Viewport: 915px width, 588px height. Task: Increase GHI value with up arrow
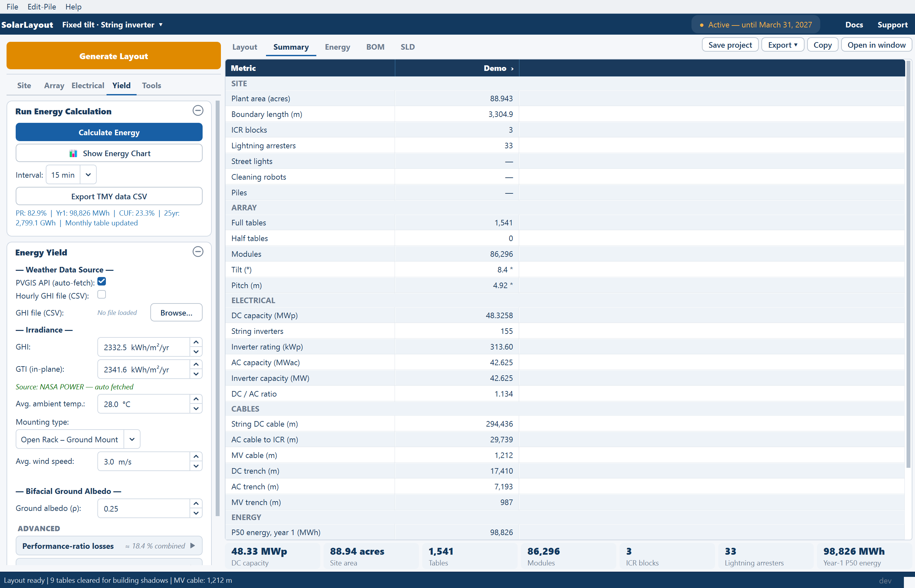point(196,342)
